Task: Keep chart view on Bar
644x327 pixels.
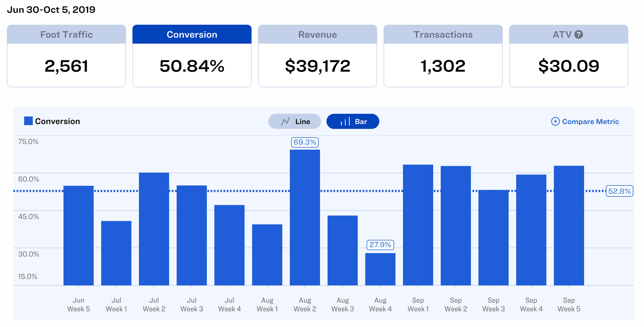Action: coord(353,122)
